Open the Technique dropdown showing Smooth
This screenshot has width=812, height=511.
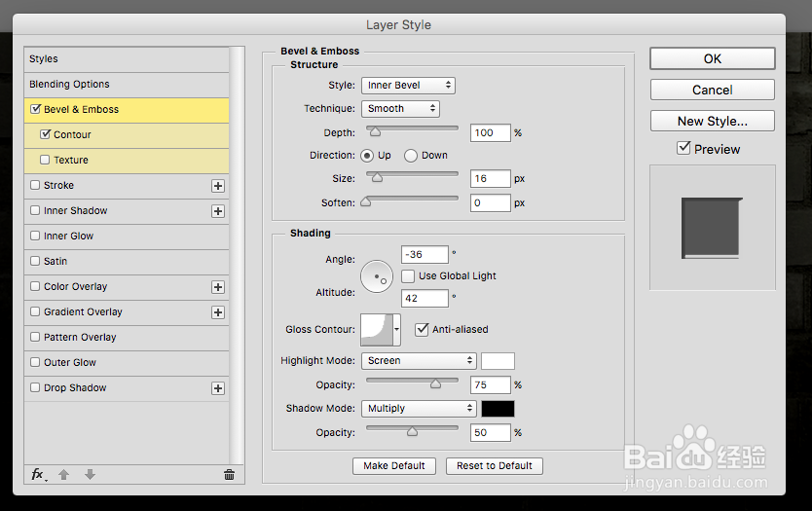click(400, 109)
